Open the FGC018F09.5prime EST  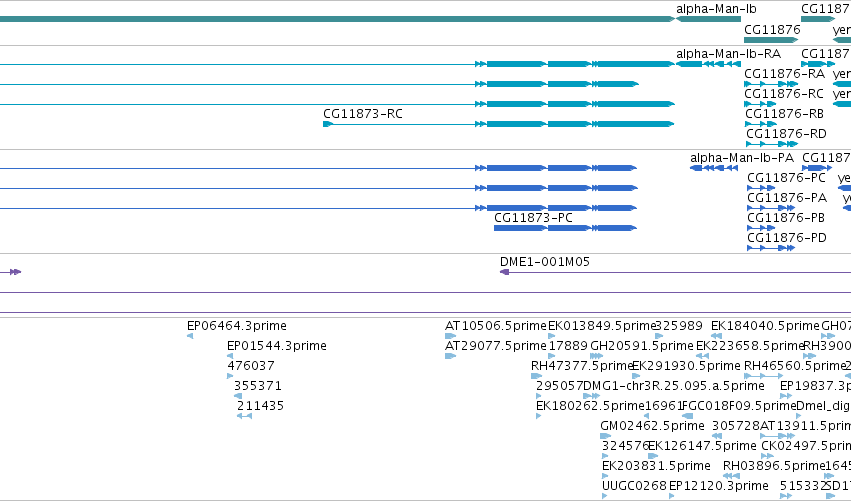[688, 416]
